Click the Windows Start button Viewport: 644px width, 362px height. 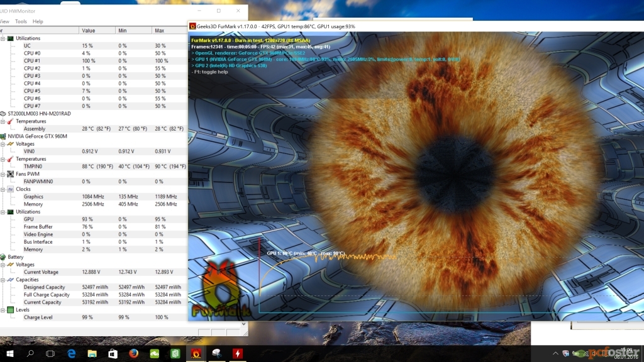[10, 353]
